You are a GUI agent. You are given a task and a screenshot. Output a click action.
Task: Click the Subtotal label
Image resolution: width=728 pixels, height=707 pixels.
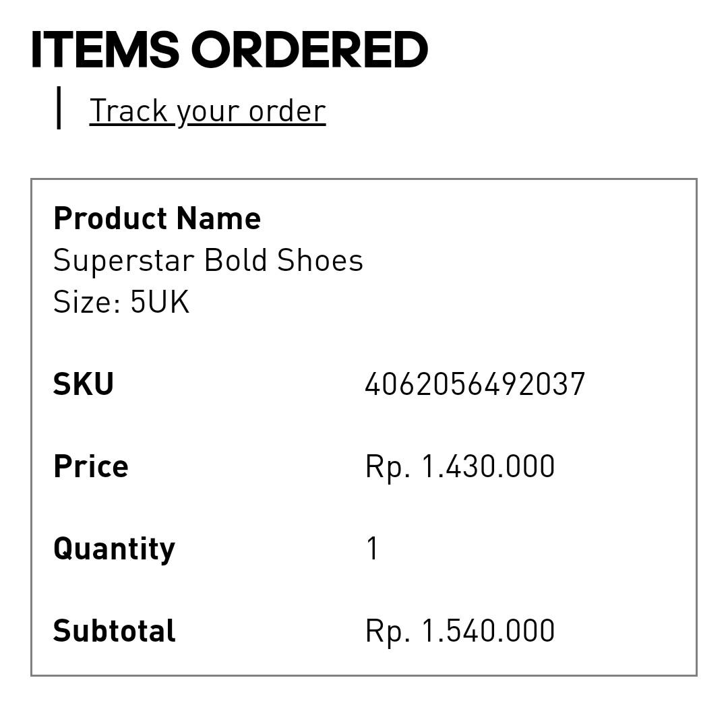tap(115, 631)
